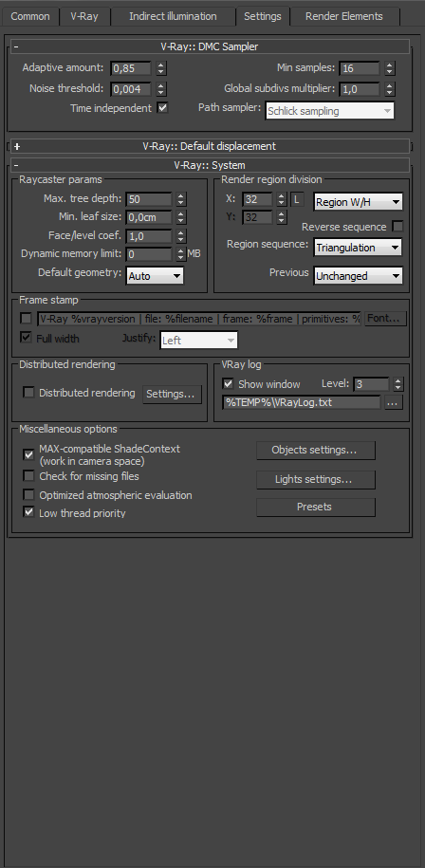Adjust the region Y spinner
Screen dimensions: 425x868
(282, 217)
